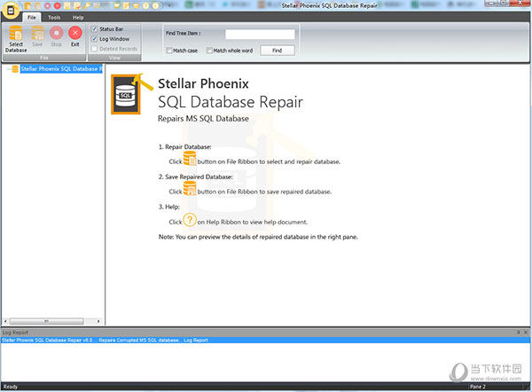This screenshot has height=392, width=532.
Task: Click the help circle icon in step 3
Action: tap(190, 220)
